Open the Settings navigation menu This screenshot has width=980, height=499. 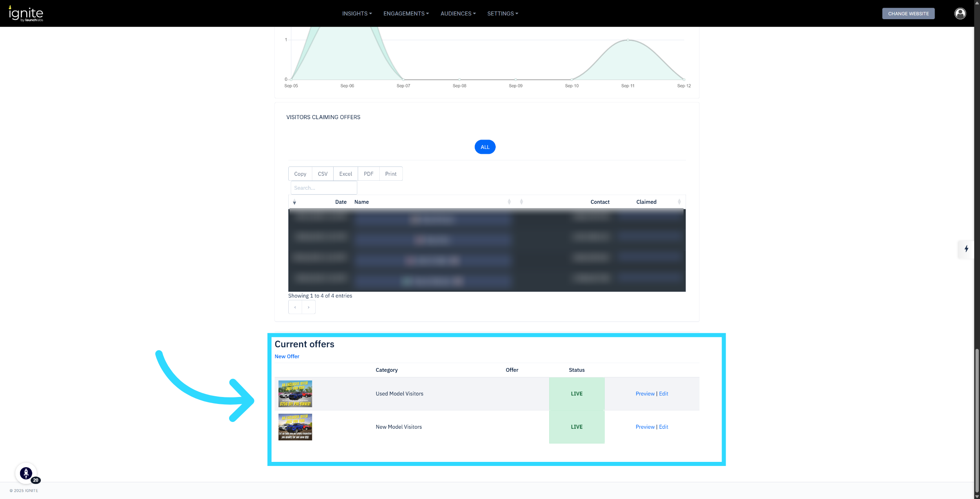pos(502,13)
